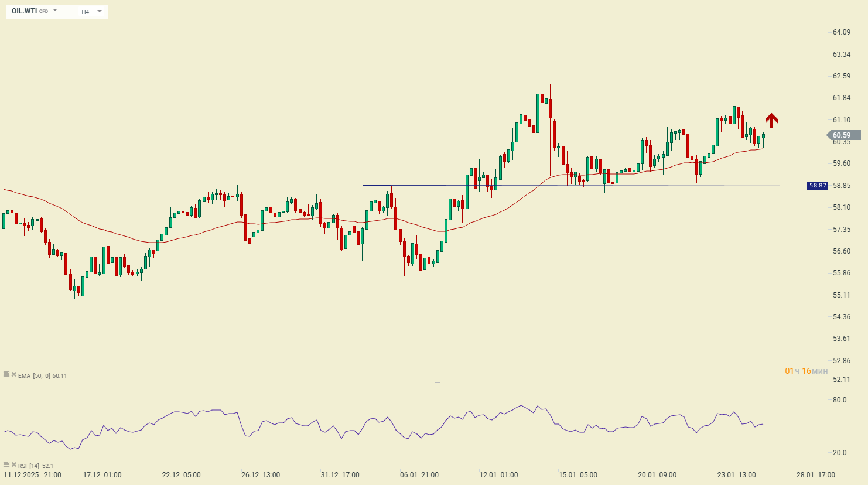
Task: Click the candle countdown timer text
Action: tap(807, 371)
